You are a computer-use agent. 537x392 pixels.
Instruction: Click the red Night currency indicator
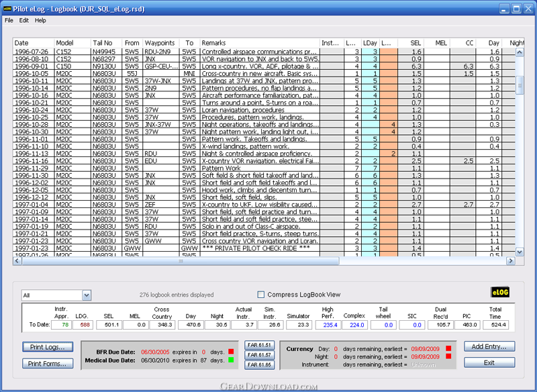[x=448, y=356]
